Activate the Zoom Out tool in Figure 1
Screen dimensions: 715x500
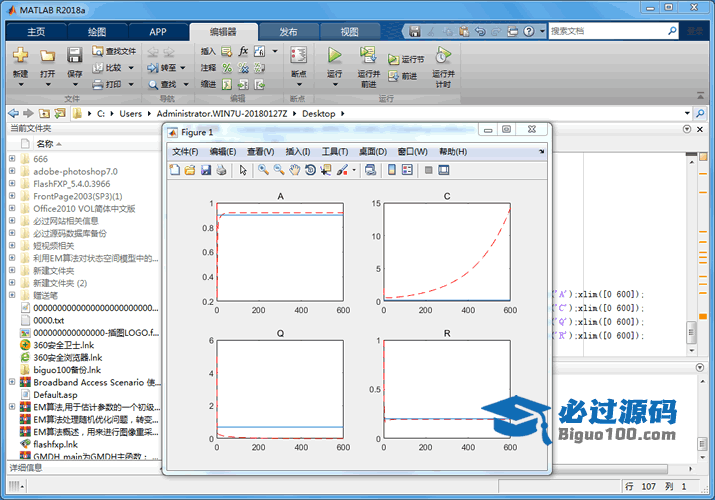(279, 170)
